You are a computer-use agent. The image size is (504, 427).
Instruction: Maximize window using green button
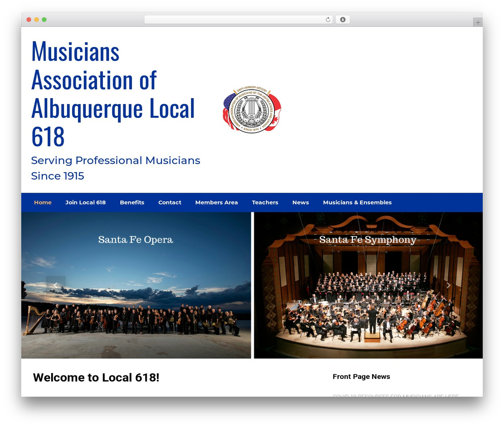click(x=44, y=20)
